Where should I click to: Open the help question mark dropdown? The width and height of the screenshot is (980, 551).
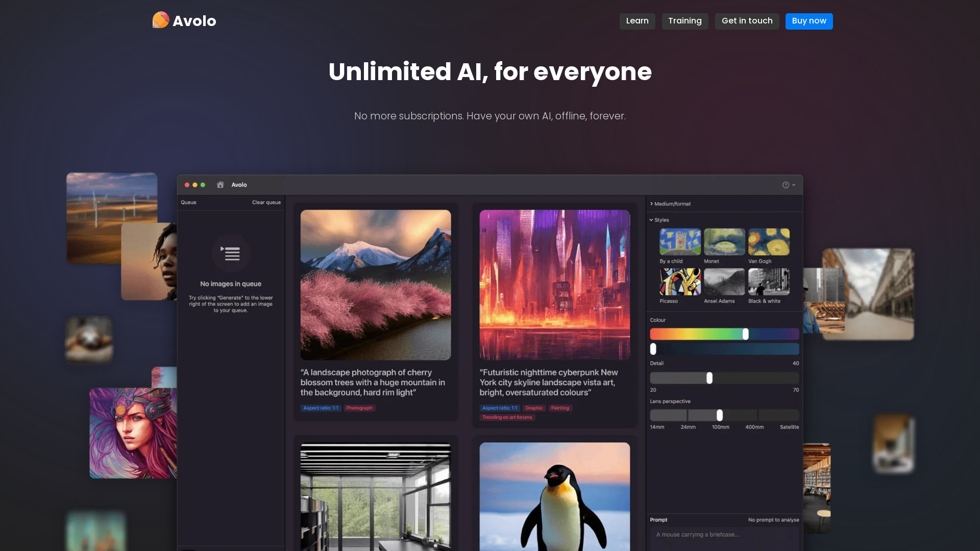[x=789, y=185]
